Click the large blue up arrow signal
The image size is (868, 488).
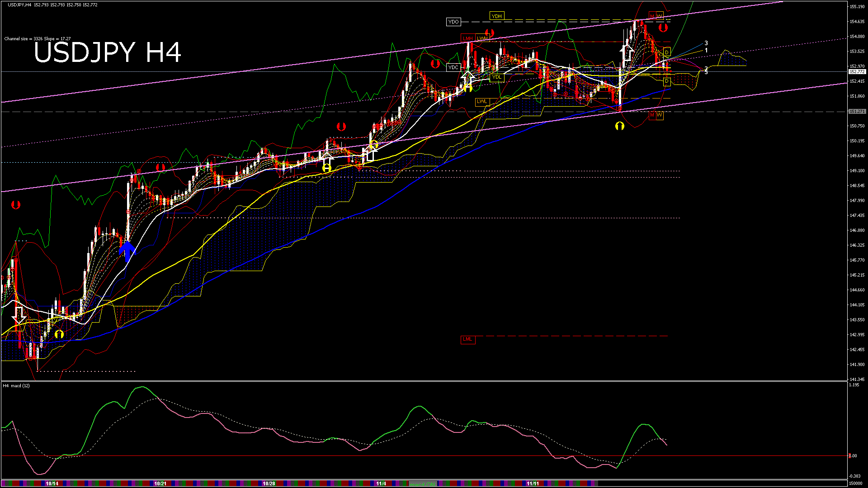[x=127, y=251]
